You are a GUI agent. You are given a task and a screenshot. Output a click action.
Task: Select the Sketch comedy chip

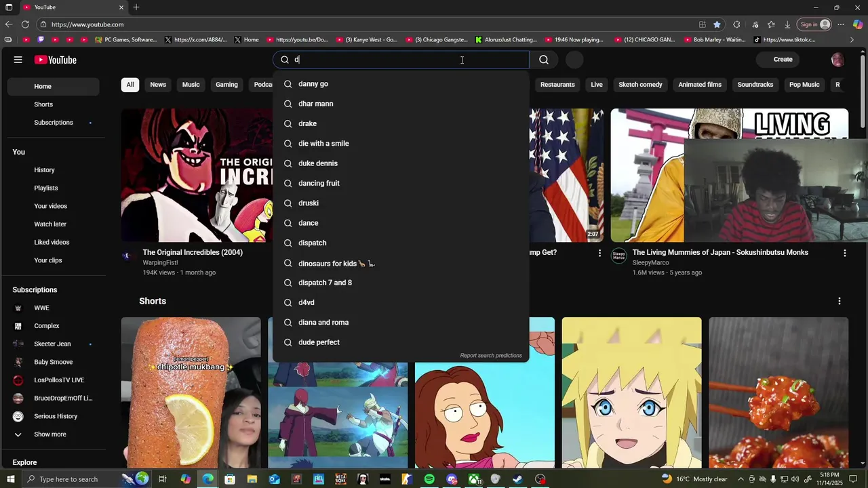640,85
